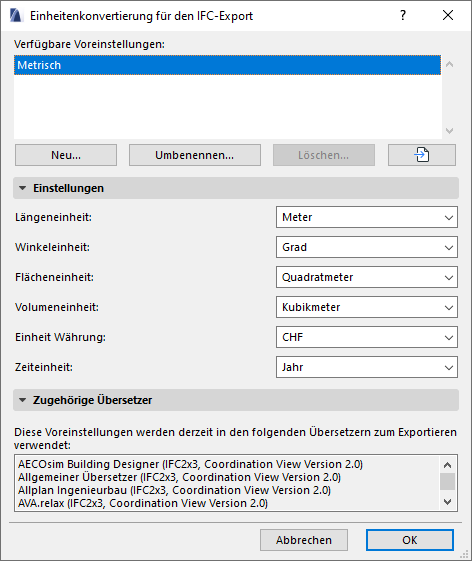This screenshot has height=561, width=472.
Task: Open the Einheit Währung dropdown
Action: coord(367,337)
